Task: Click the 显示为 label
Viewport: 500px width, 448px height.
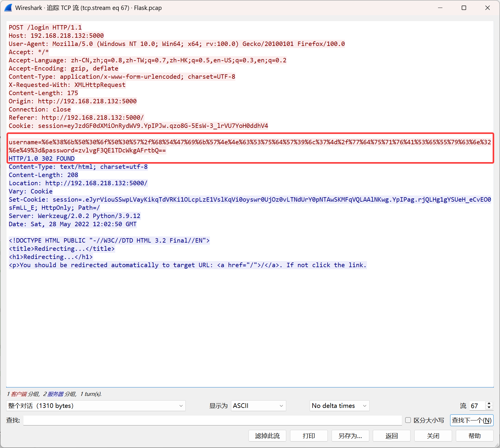Action: point(218,406)
